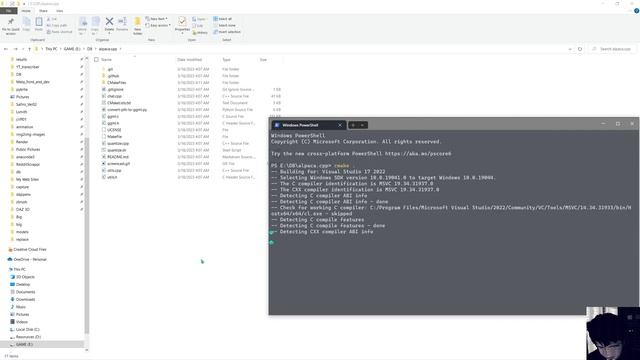The image size is (640, 360).
Task: Tick the select-all checkbox beside Name
Action: coord(96,60)
